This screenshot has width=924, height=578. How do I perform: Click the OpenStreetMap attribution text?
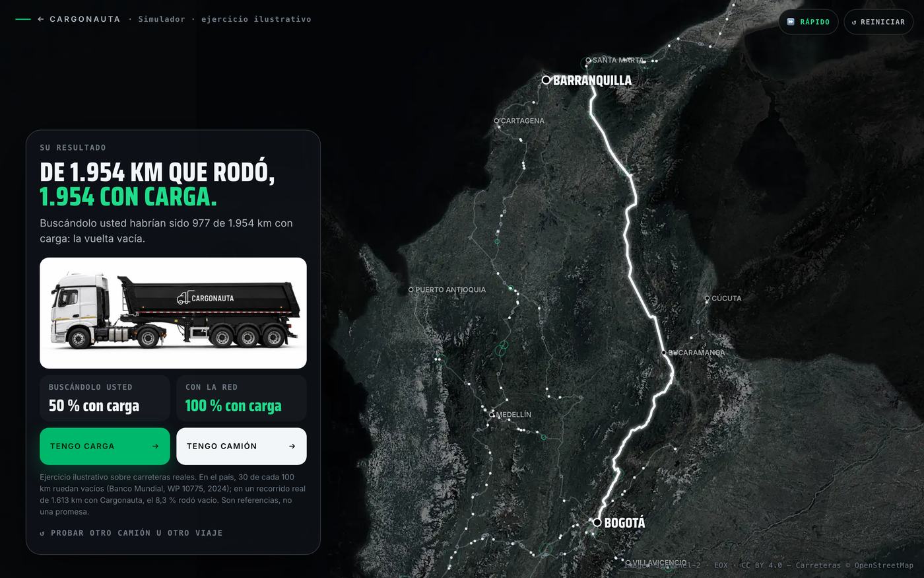[x=884, y=565]
